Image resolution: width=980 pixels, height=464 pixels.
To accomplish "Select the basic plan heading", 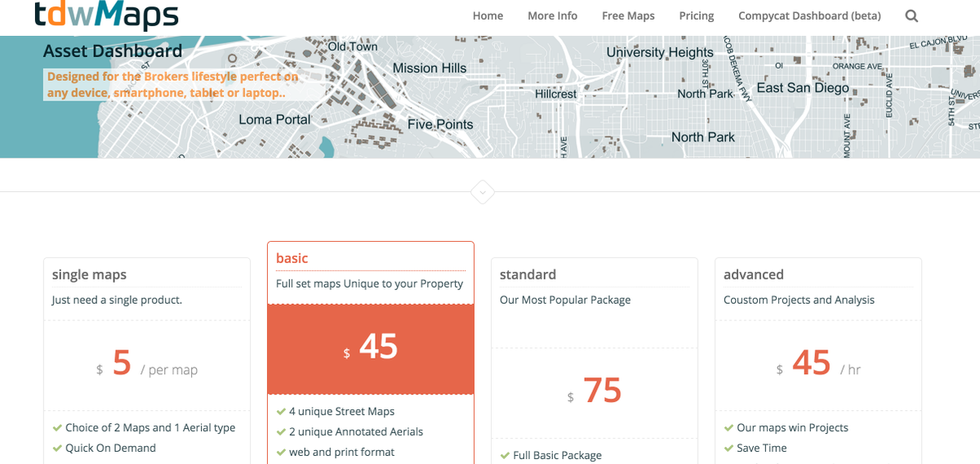I will coord(292,258).
